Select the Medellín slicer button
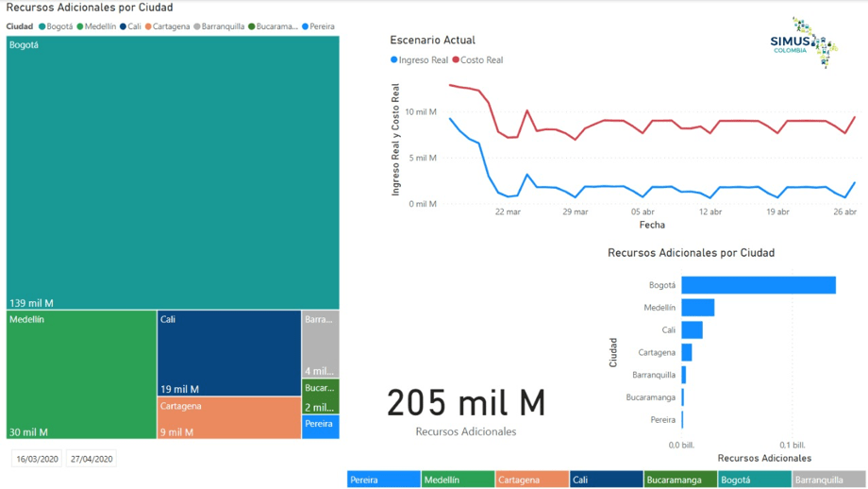This screenshot has width=868, height=489. 458,480
